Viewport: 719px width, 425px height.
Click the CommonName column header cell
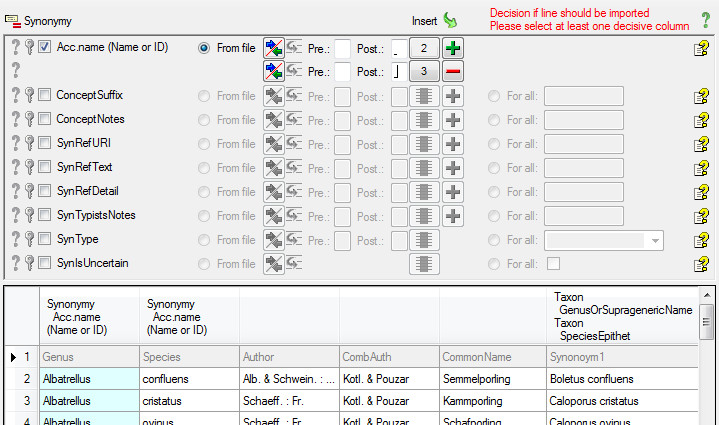click(490, 357)
